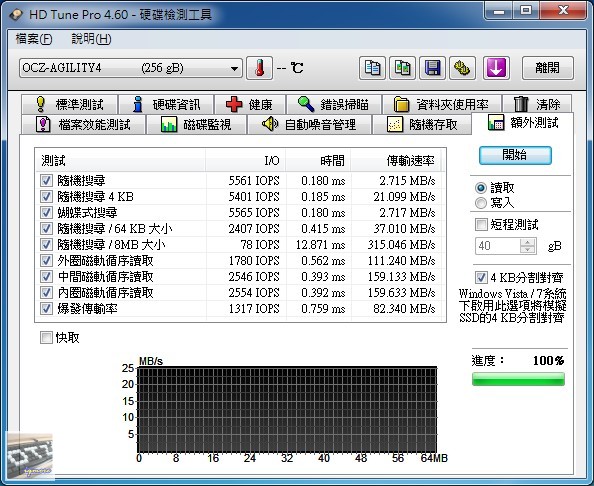Image resolution: width=594 pixels, height=486 pixels.
Task: Uncheck the 隨機搜尋 test checkbox
Action: (x=46, y=180)
